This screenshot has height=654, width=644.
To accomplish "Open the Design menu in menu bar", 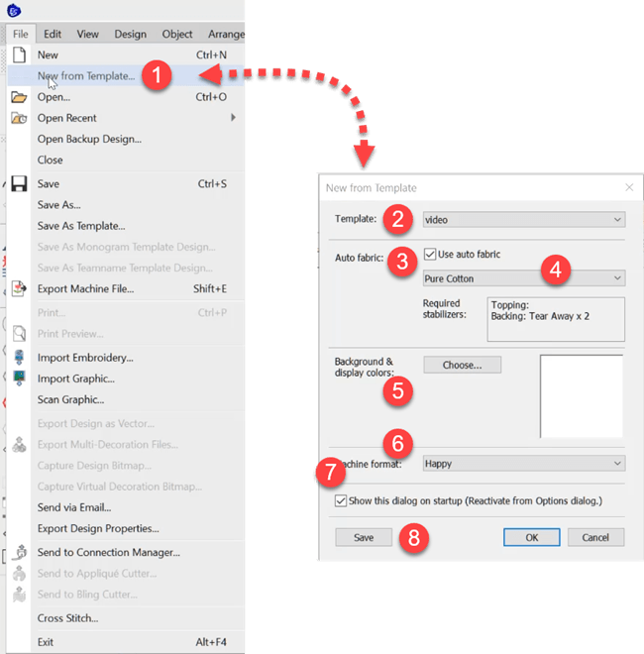I will click(130, 34).
